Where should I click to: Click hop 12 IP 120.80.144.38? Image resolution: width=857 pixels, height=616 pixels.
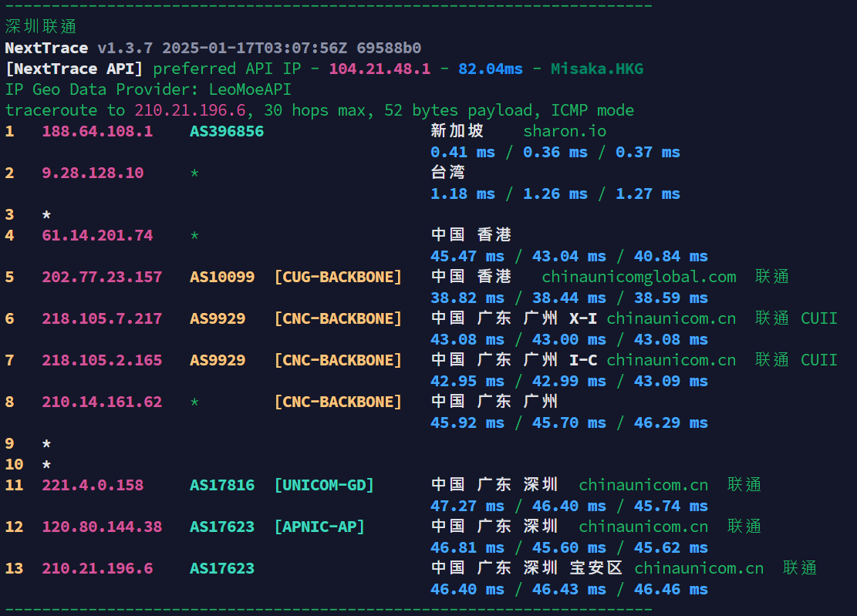point(102,527)
